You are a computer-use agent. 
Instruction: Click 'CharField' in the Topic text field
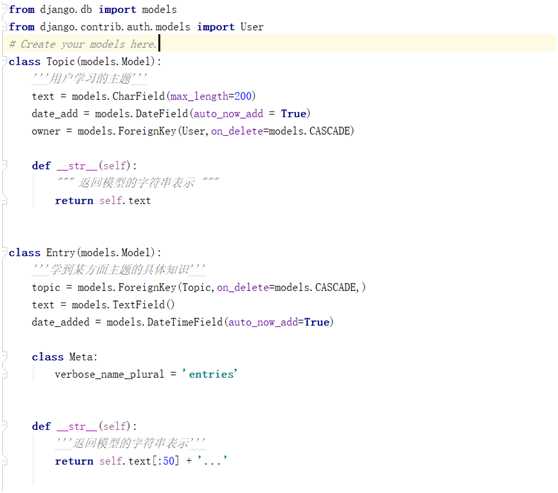tap(138, 96)
